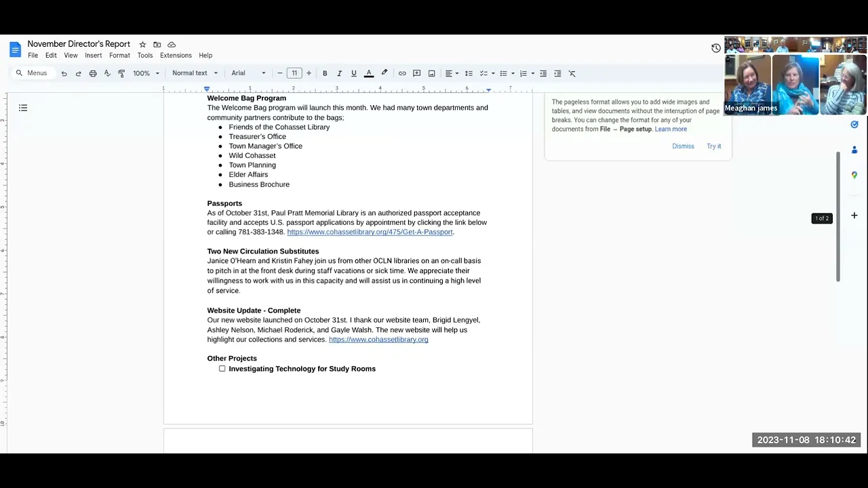The width and height of the screenshot is (868, 488).
Task: Toggle underline formatting
Action: click(353, 73)
